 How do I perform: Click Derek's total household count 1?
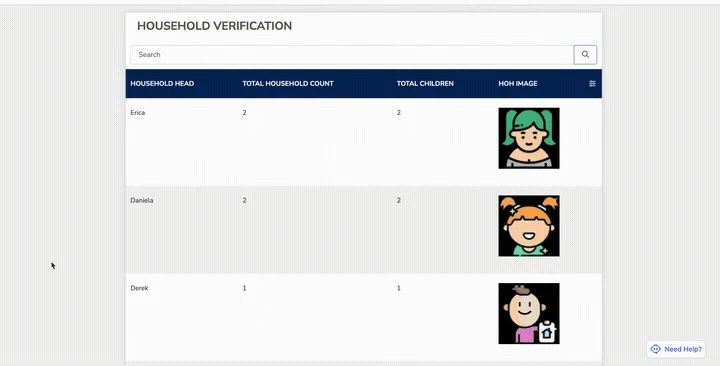click(244, 288)
